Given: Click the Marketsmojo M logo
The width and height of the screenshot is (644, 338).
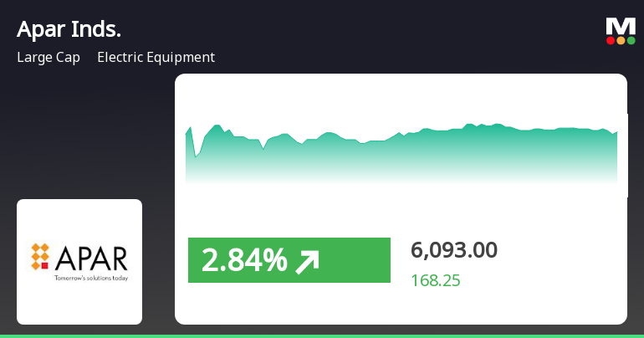Looking at the screenshot, I should pos(621,26).
